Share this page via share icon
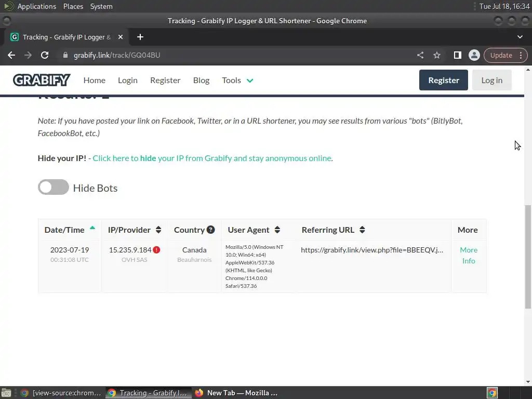Image resolution: width=532 pixels, height=399 pixels. pyautogui.click(x=420, y=55)
